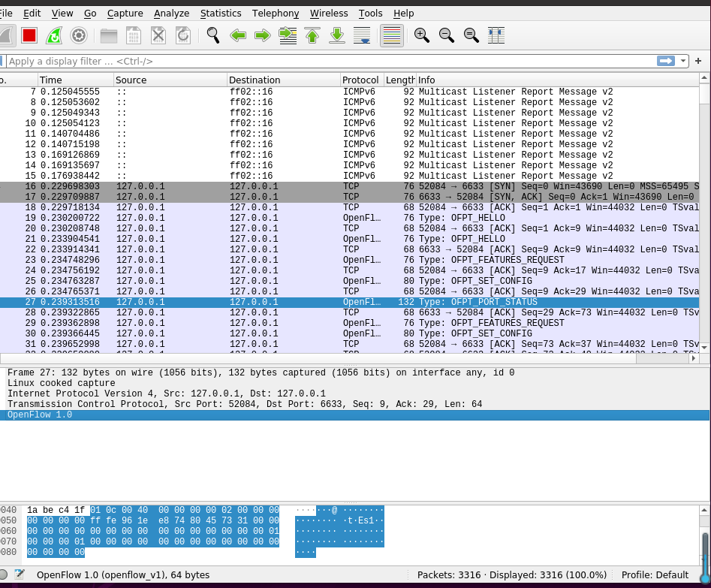Toggle packet list colorization
The height and width of the screenshot is (588, 711).
(x=391, y=35)
